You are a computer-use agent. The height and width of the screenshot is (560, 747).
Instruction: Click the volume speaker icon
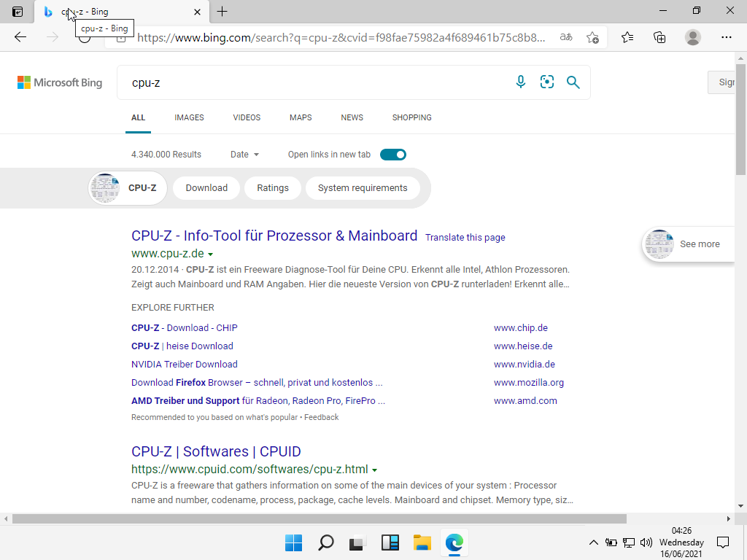(646, 542)
